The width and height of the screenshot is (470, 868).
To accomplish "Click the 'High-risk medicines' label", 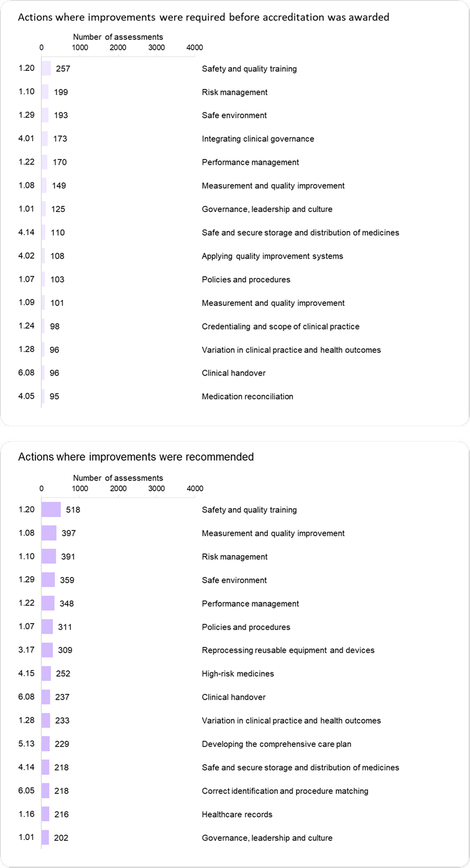I will (x=238, y=673).
